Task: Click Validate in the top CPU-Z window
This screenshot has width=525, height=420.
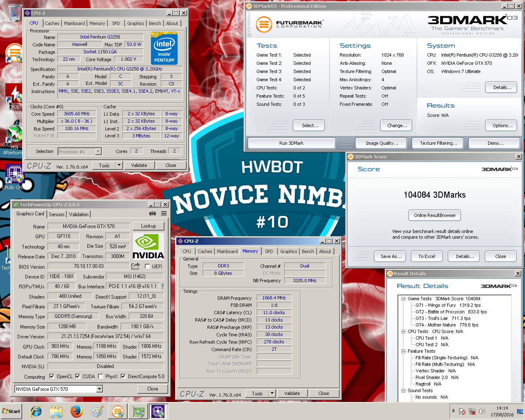Action: point(139,165)
